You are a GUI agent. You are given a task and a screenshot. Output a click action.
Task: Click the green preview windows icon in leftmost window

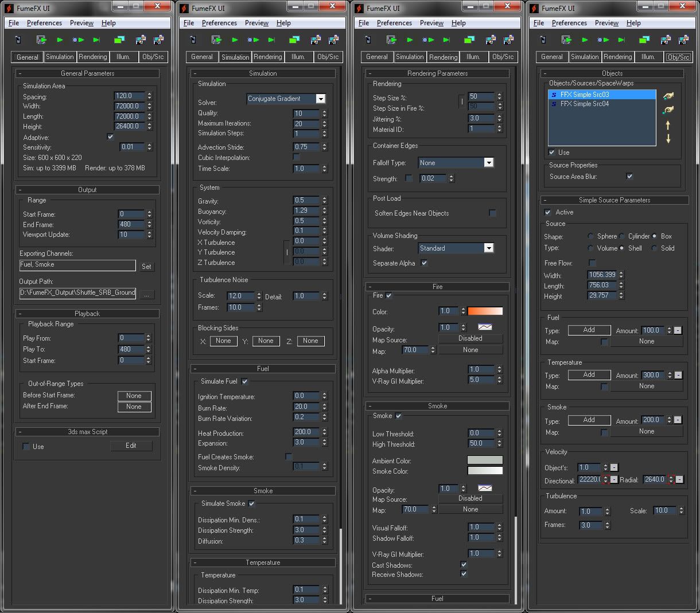119,40
